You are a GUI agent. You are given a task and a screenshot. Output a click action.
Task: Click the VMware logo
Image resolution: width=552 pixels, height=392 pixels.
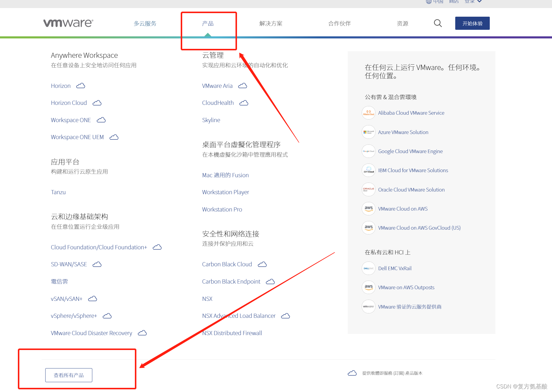[68, 23]
